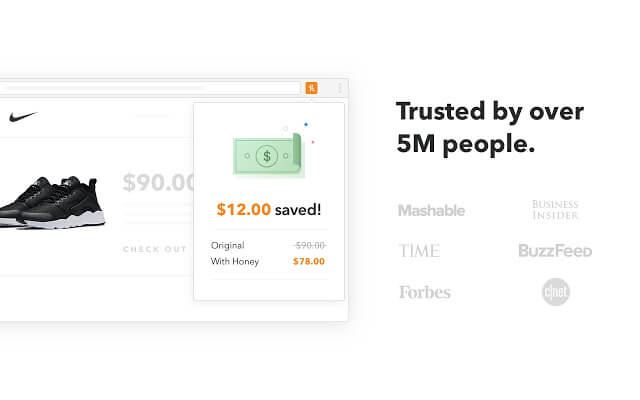
Task: Click the Mashable logo
Action: [431, 210]
